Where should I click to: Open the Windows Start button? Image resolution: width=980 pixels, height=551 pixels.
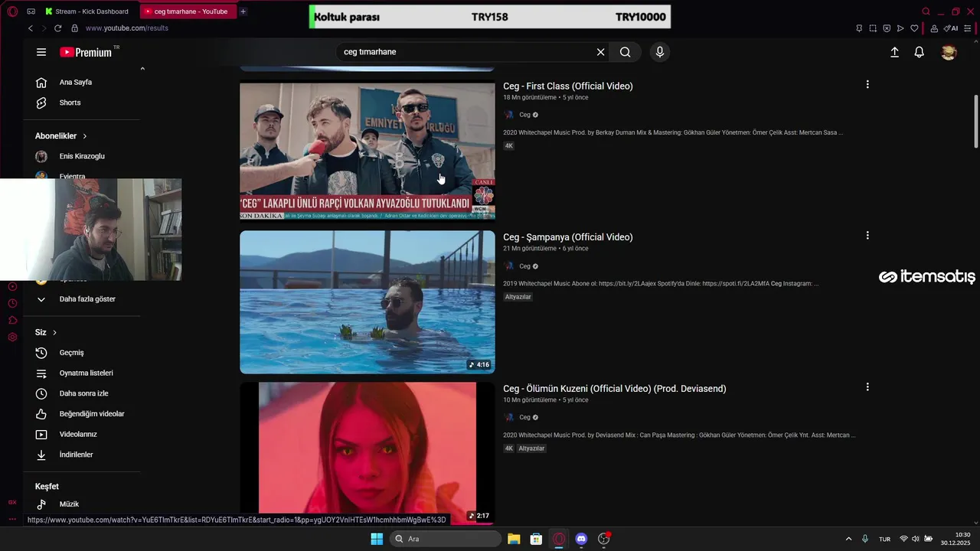pos(377,539)
